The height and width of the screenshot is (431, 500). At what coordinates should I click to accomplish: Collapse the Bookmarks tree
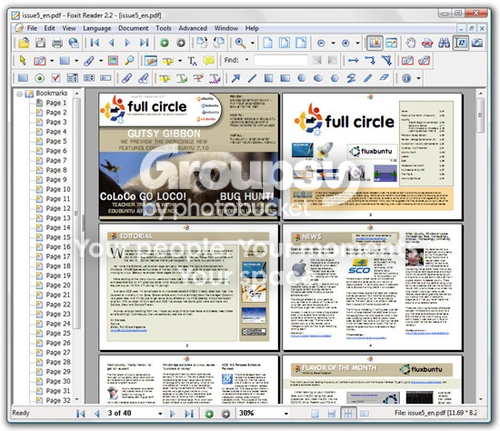[x=20, y=94]
